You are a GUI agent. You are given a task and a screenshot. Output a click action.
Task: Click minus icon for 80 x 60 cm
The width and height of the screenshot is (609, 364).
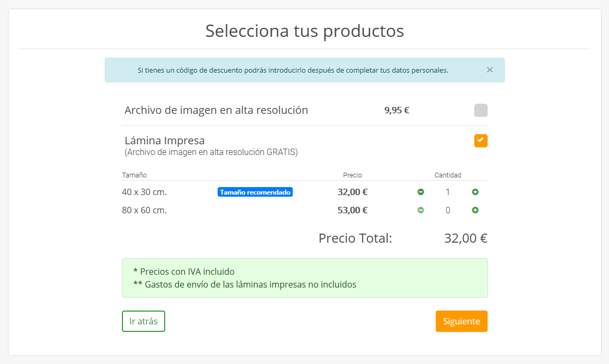click(421, 210)
